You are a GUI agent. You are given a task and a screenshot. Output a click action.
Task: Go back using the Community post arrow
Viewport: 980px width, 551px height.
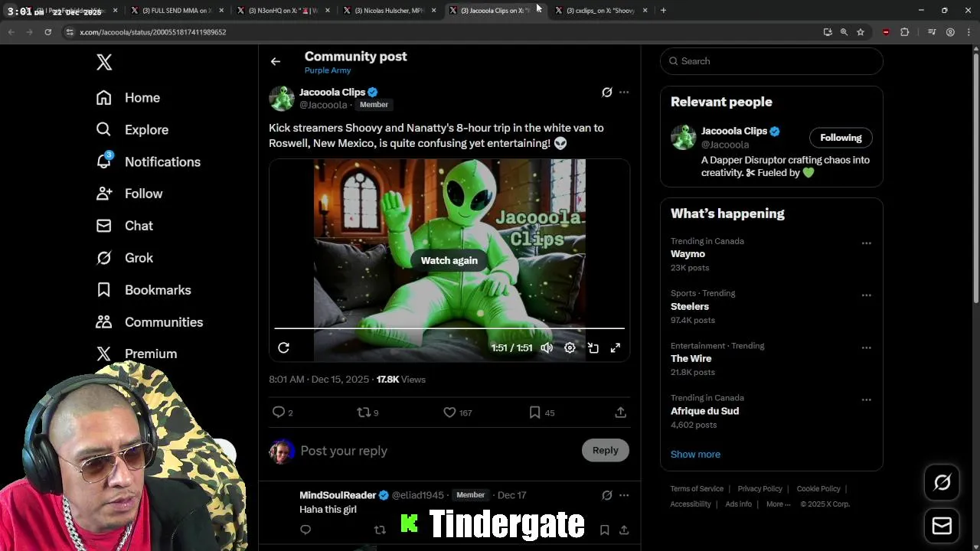tap(276, 62)
